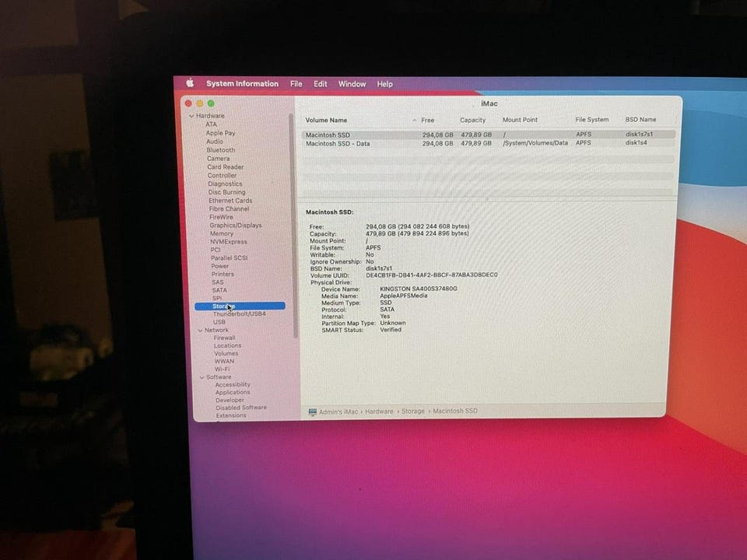The image size is (747, 560).
Task: Select Audio in the sidebar
Action: tap(215, 142)
